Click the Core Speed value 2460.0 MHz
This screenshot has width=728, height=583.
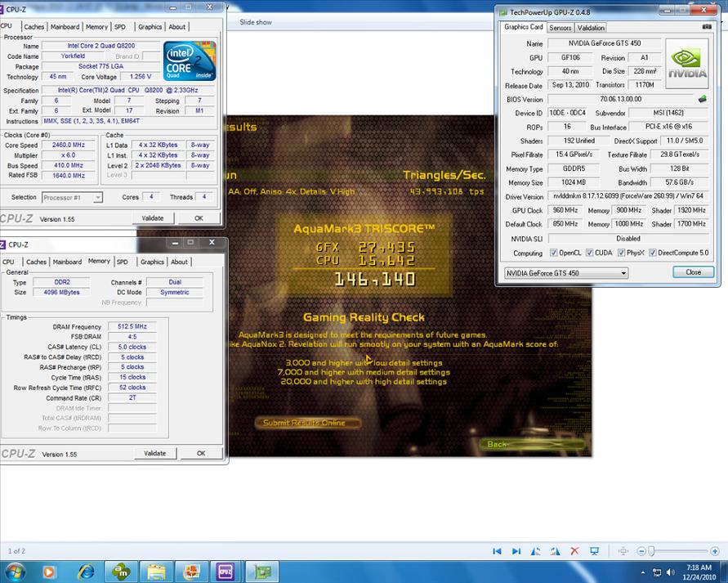68,145
